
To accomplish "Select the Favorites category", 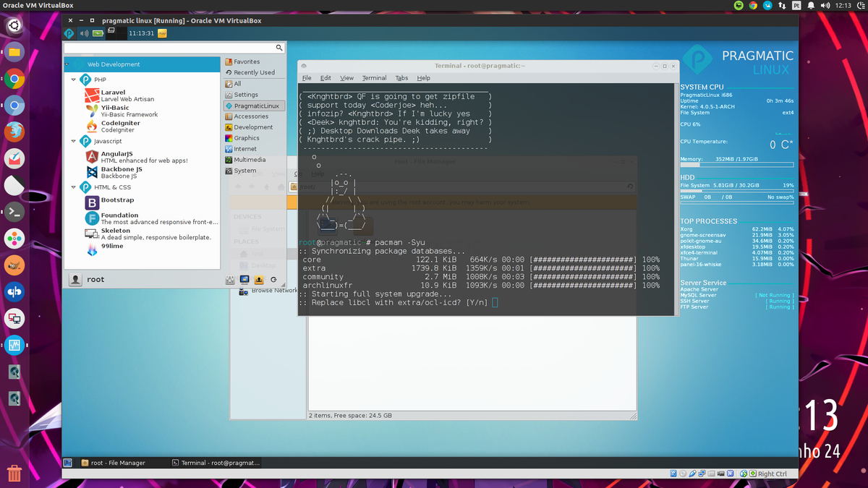I will (x=254, y=62).
